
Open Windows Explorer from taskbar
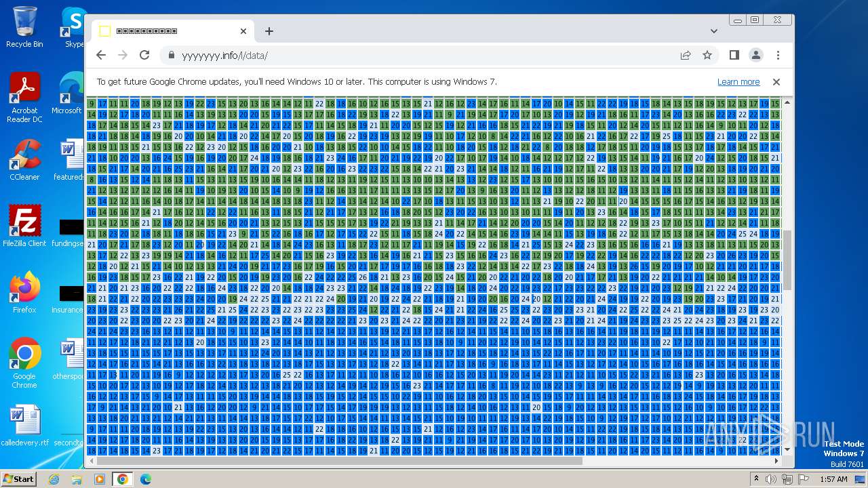tap(77, 479)
